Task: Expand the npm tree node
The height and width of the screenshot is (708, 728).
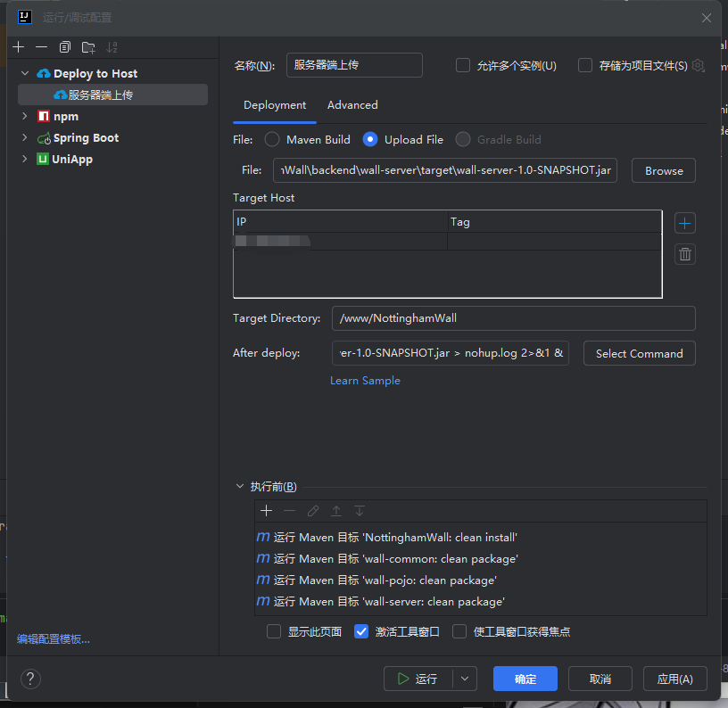Action: tap(25, 116)
